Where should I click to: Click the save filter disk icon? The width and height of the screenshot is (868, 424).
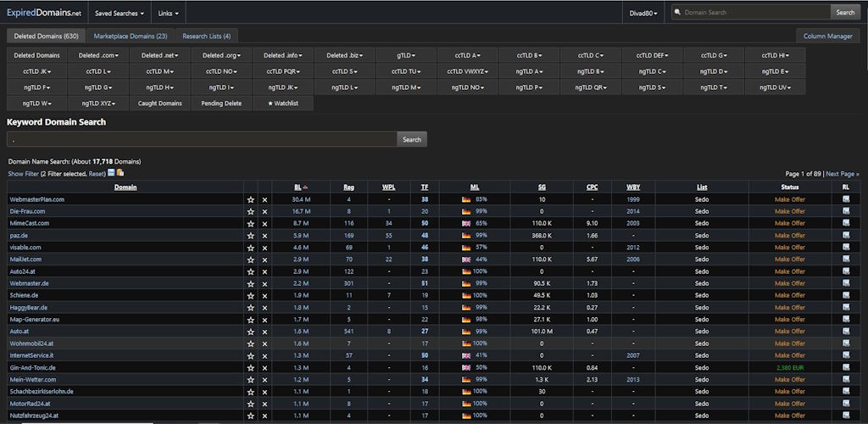point(111,173)
